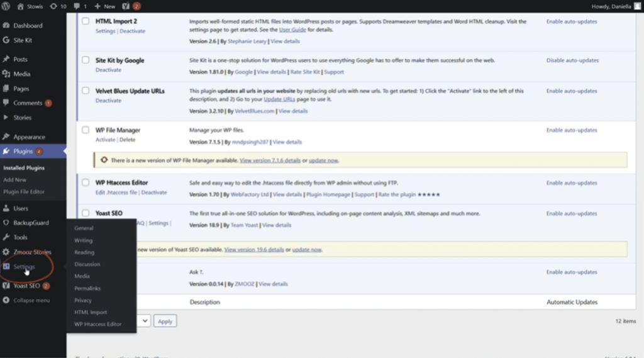644x358 pixels.
Task: Check the WP Htaccess Editor checkbox
Action: point(86,182)
